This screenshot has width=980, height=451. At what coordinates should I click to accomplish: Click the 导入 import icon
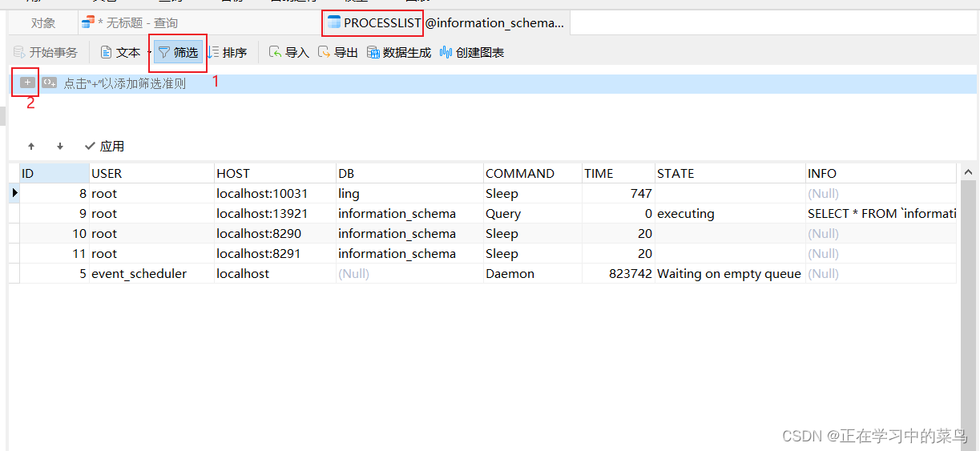[x=276, y=53]
